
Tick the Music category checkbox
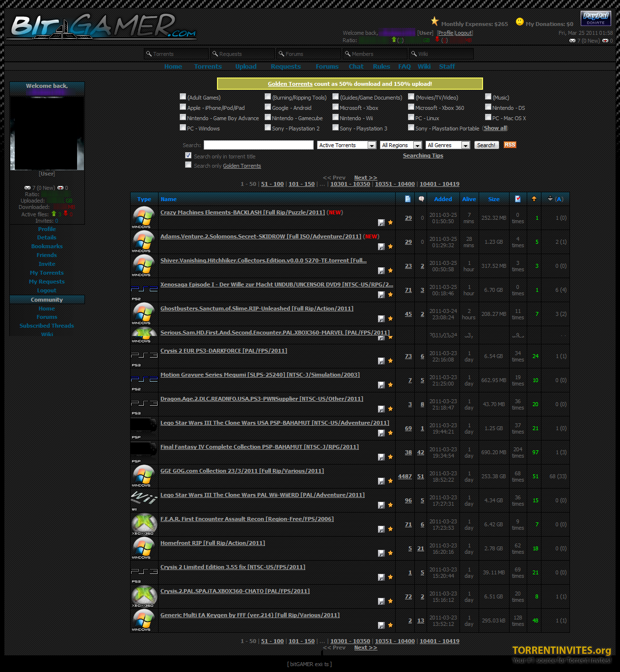click(488, 97)
